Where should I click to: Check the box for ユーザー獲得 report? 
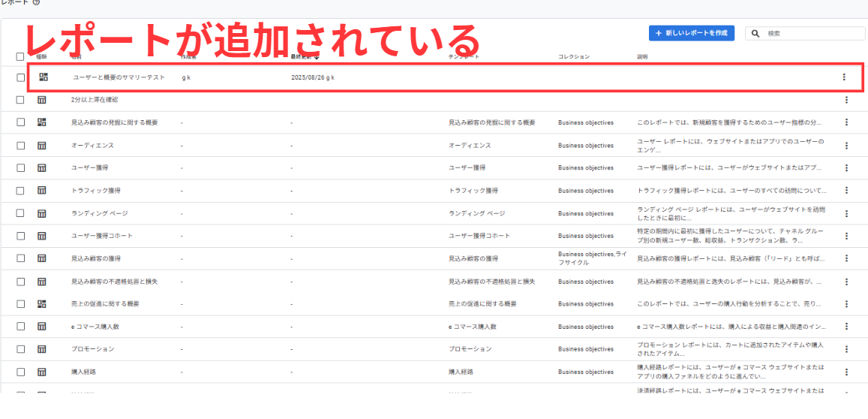(x=20, y=168)
